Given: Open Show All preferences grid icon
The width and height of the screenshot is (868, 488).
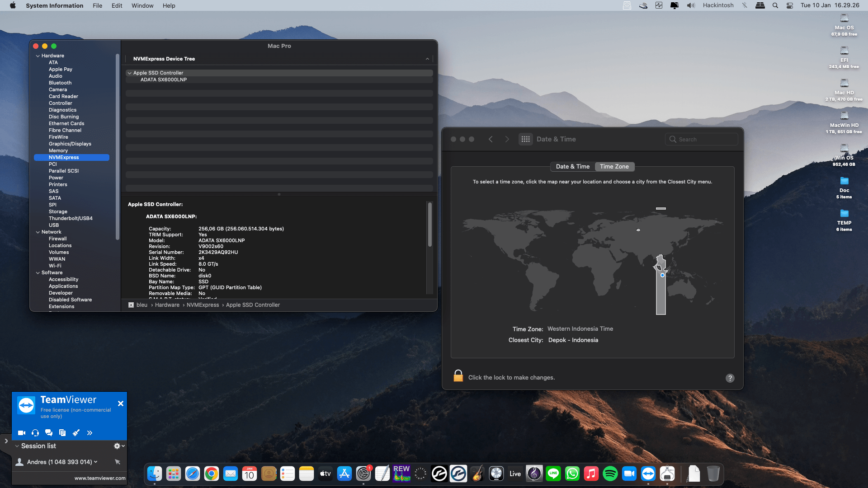Looking at the screenshot, I should coord(525,139).
